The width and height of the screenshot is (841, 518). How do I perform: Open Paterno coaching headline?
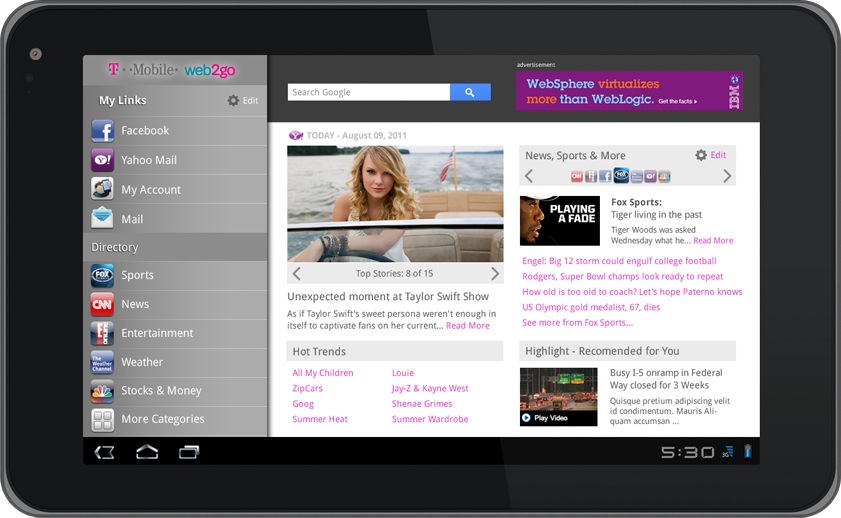click(x=632, y=292)
